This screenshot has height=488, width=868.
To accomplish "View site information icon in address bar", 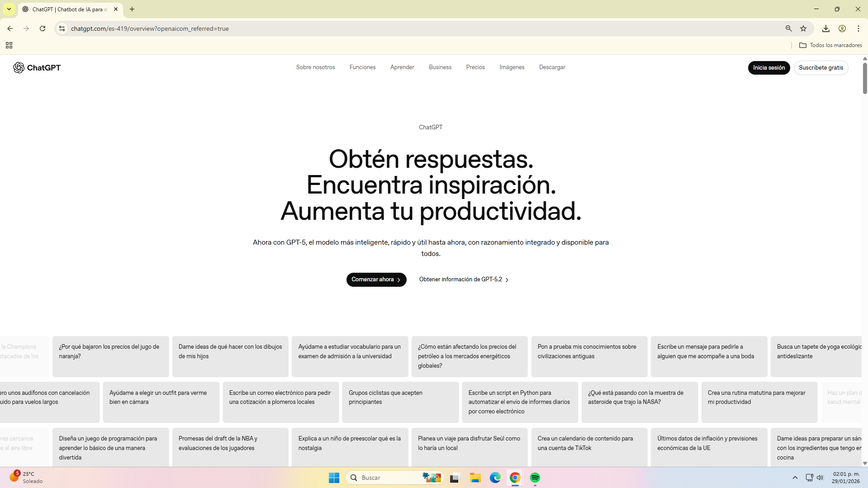I will (x=62, y=28).
